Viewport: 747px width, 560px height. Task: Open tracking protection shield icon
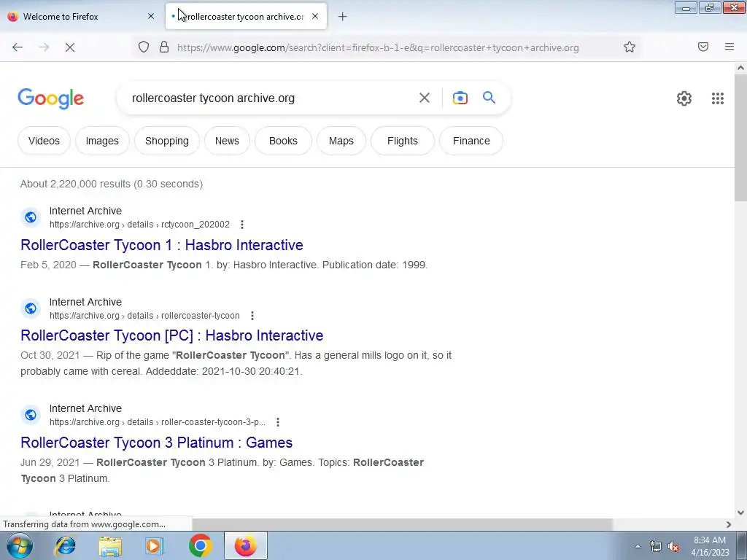pos(144,47)
